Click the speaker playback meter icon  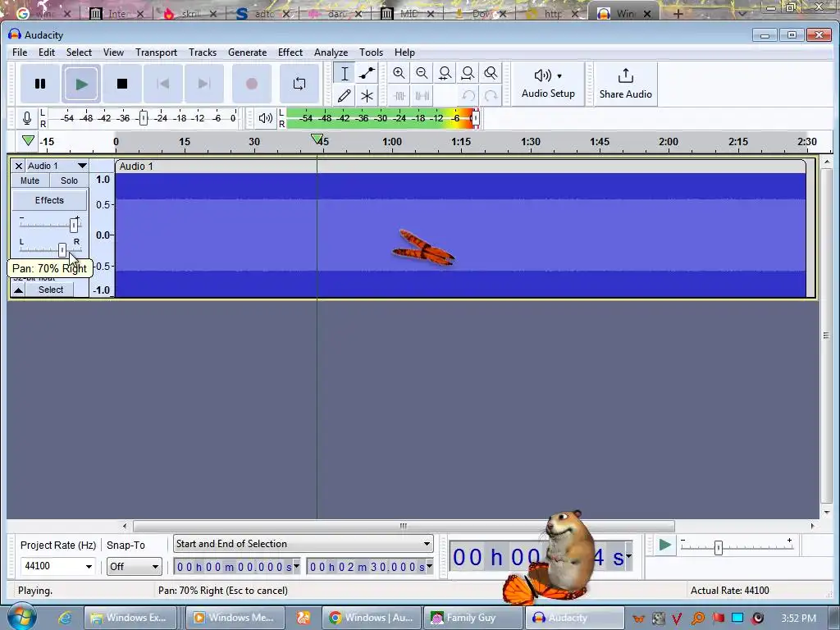coord(266,118)
